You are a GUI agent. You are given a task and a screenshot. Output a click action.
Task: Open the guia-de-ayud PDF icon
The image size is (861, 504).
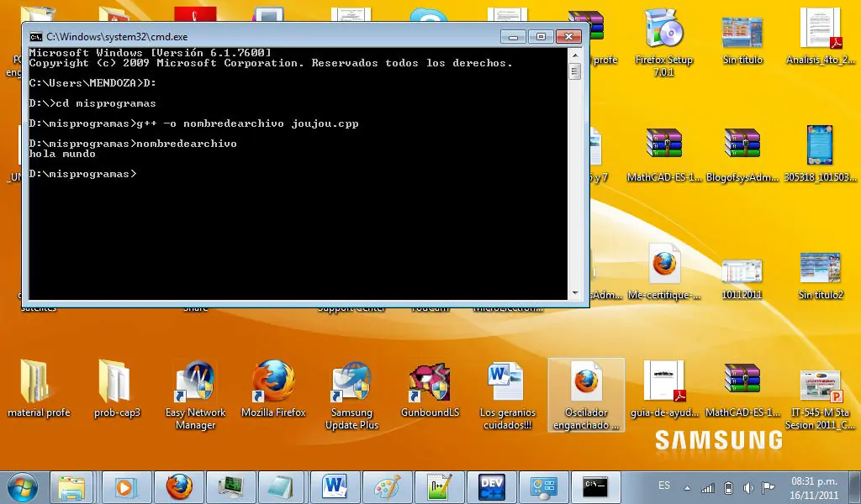click(x=664, y=388)
